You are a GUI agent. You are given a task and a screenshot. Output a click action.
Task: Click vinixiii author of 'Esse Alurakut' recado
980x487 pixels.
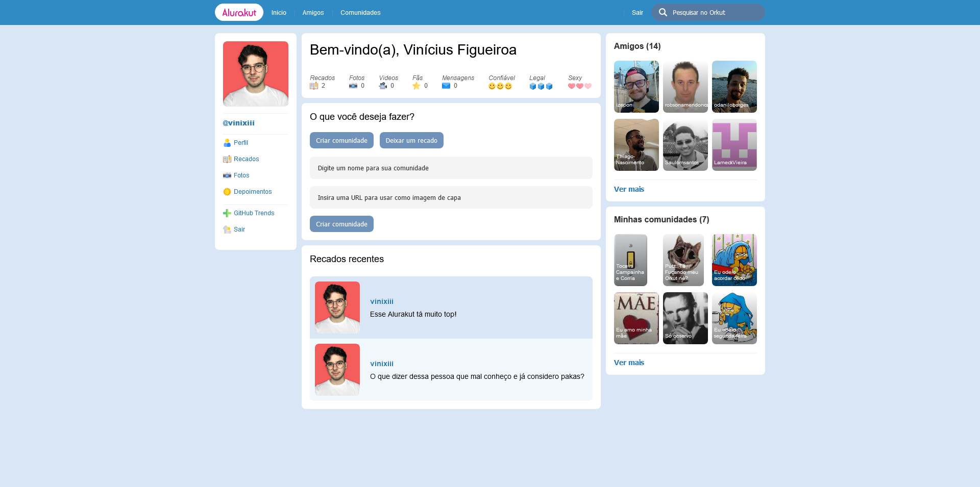pos(382,301)
